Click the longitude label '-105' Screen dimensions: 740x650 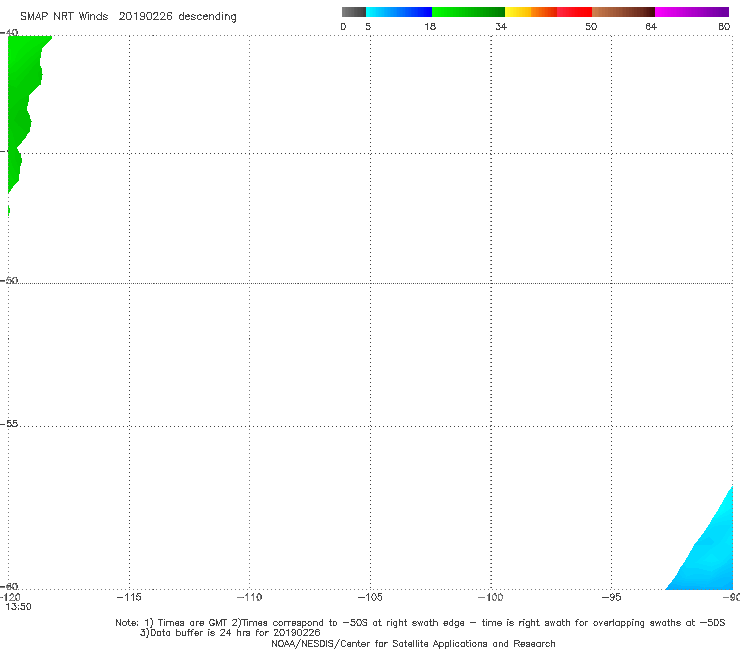coord(370,597)
